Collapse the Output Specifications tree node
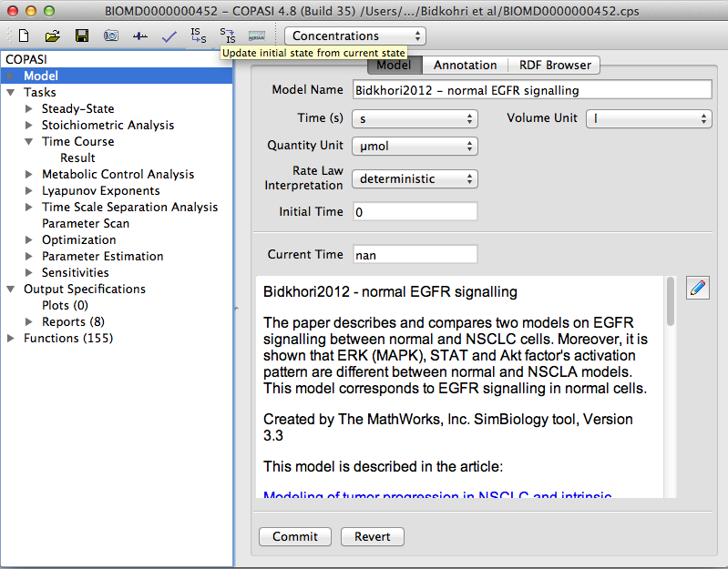This screenshot has height=569, width=728. (x=11, y=290)
